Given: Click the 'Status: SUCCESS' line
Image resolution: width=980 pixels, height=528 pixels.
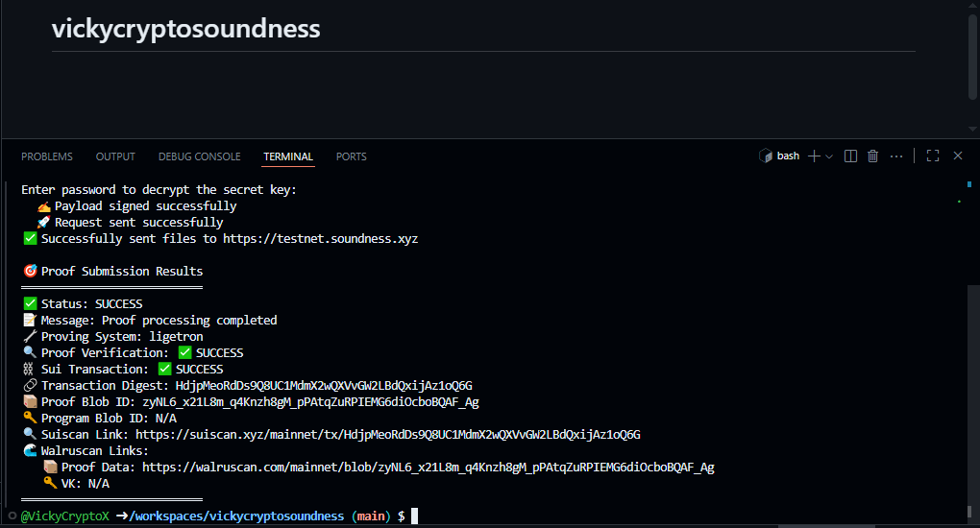Looking at the screenshot, I should [x=84, y=303].
